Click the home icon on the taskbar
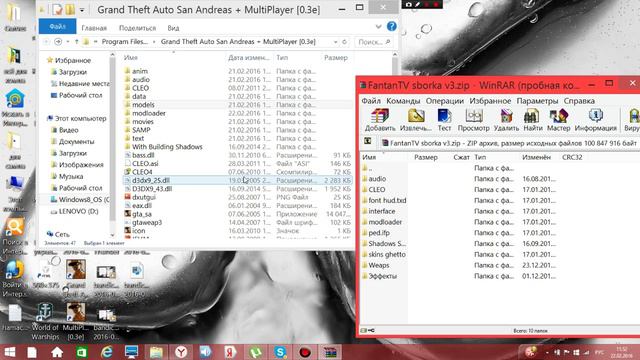640x360 pixels. pyautogui.click(x=57, y=352)
